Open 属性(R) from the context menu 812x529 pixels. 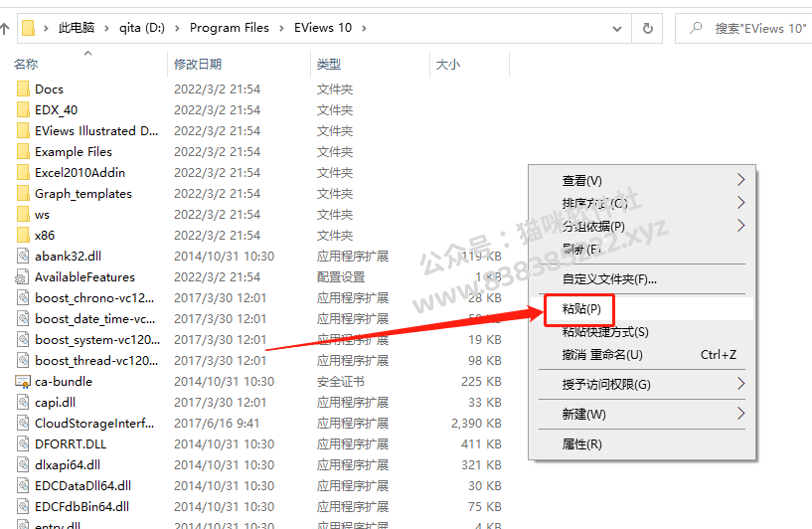[x=642, y=444]
